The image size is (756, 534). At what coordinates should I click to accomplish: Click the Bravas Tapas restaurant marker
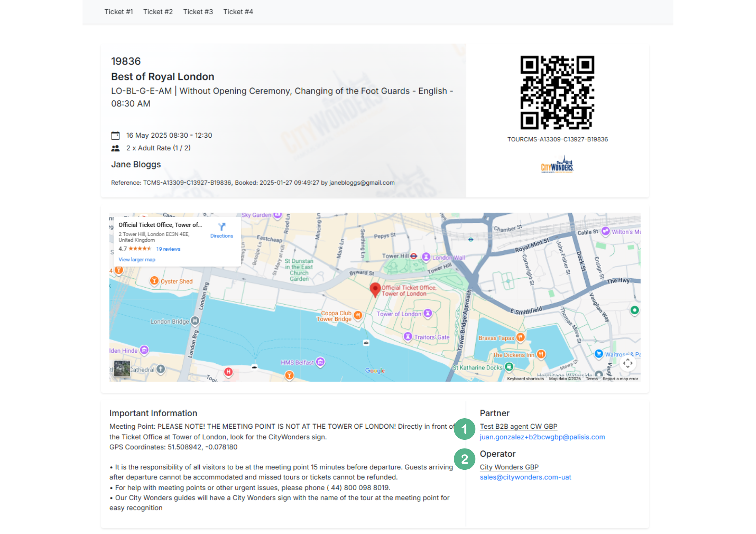pos(521,337)
